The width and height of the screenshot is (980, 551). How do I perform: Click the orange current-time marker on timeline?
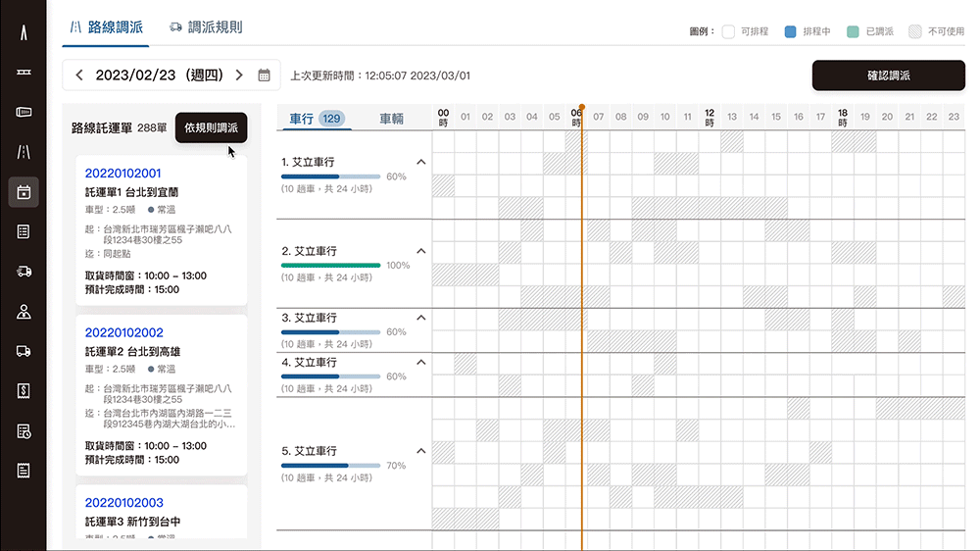coord(582,107)
